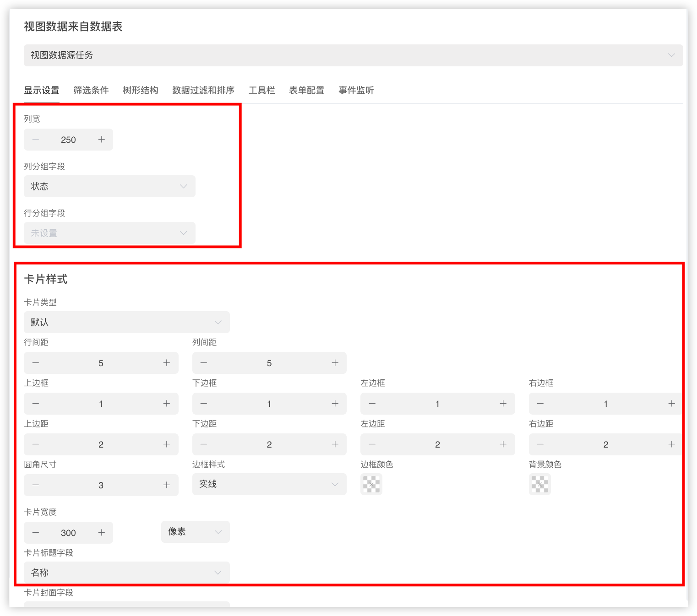Click the 下边框 number input field
Image resolution: width=697 pixels, height=616 pixels.
pos(269,404)
